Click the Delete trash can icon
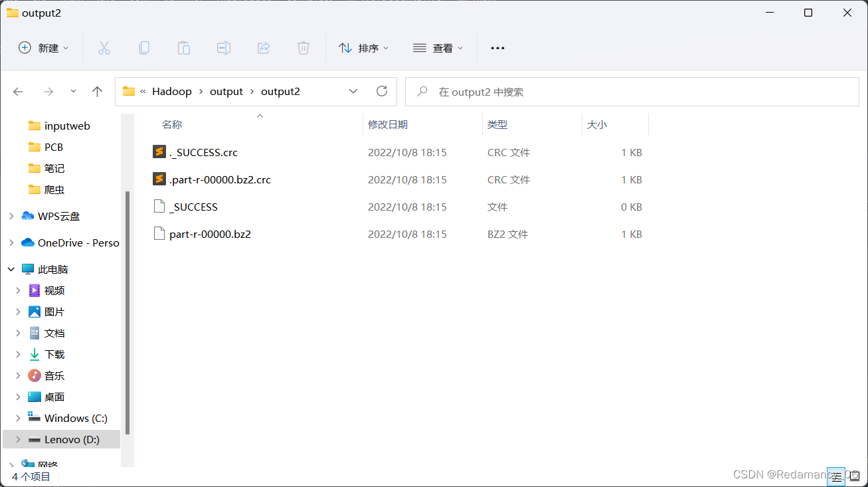Viewport: 868px width, 487px height. 304,48
